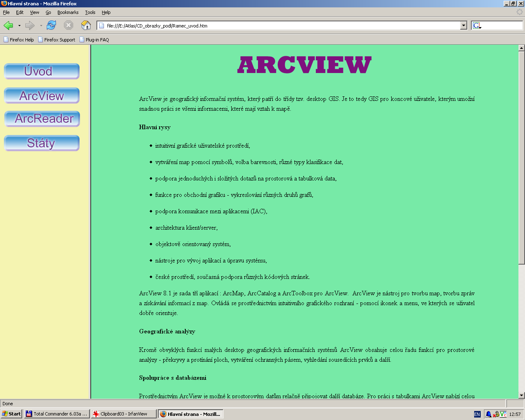Viewport: 525px width, 420px height.
Task: Click the Státy navigation button
Action: click(x=41, y=143)
